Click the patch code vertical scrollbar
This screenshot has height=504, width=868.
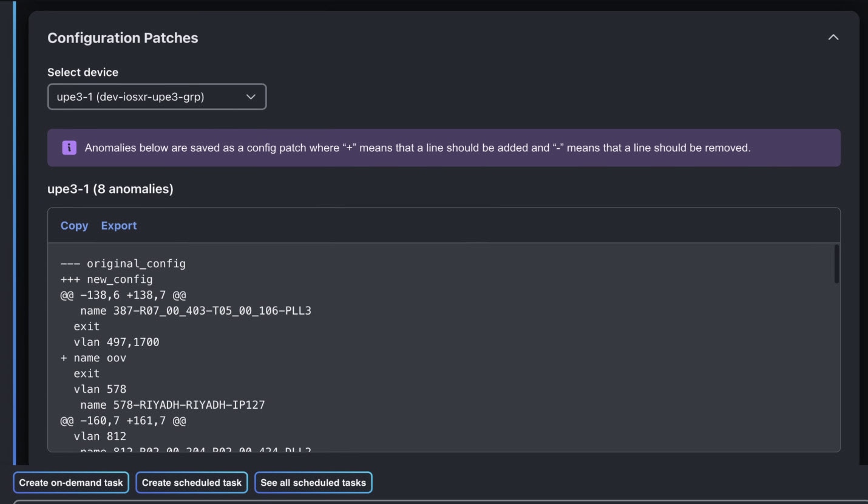[x=836, y=264]
